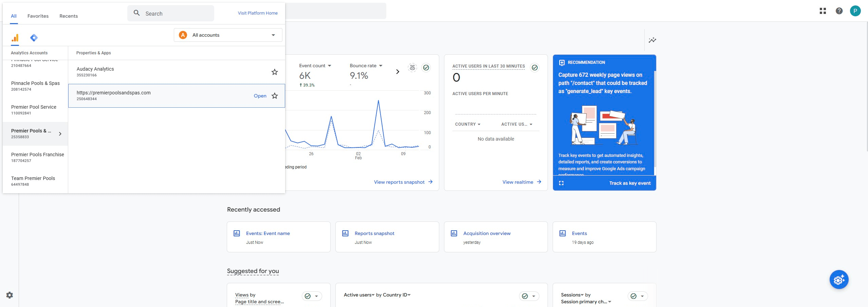Click the floating blue assistant gear button
Screen dimensions: 868x307
[839, 279]
